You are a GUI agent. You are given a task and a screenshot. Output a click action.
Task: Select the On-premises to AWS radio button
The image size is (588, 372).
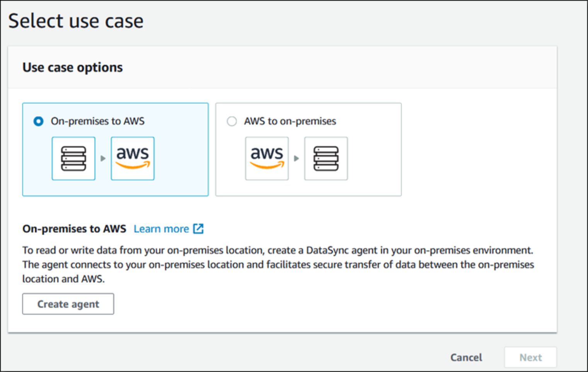tap(38, 121)
